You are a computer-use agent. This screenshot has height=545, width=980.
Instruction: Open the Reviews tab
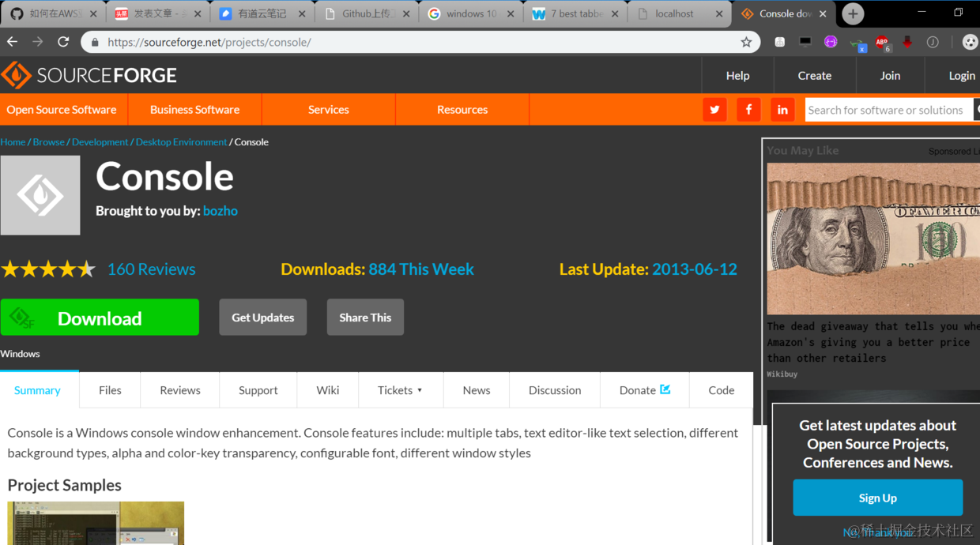pos(180,390)
